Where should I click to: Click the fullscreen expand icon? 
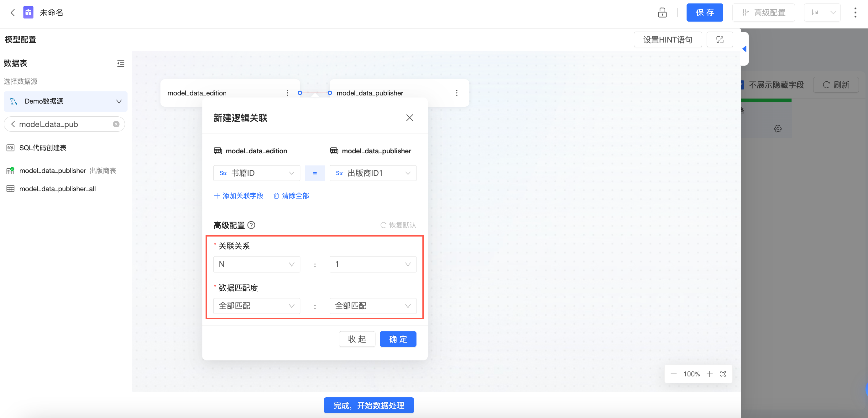[x=720, y=40]
